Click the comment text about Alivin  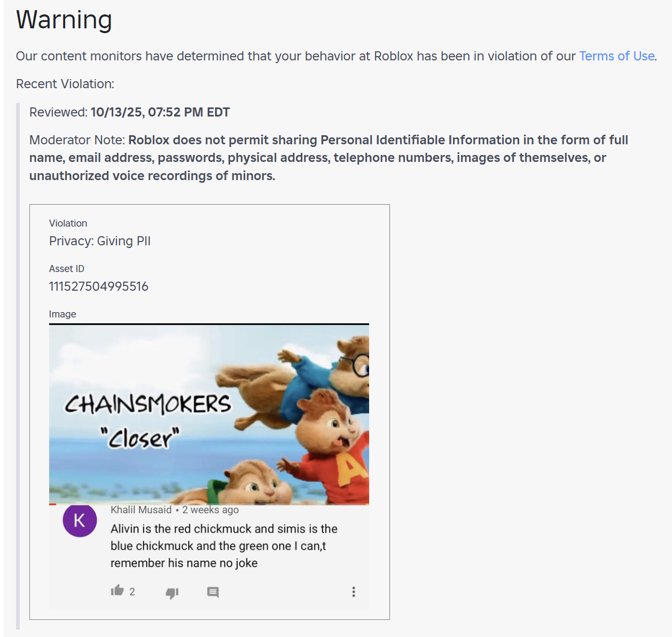[224, 546]
